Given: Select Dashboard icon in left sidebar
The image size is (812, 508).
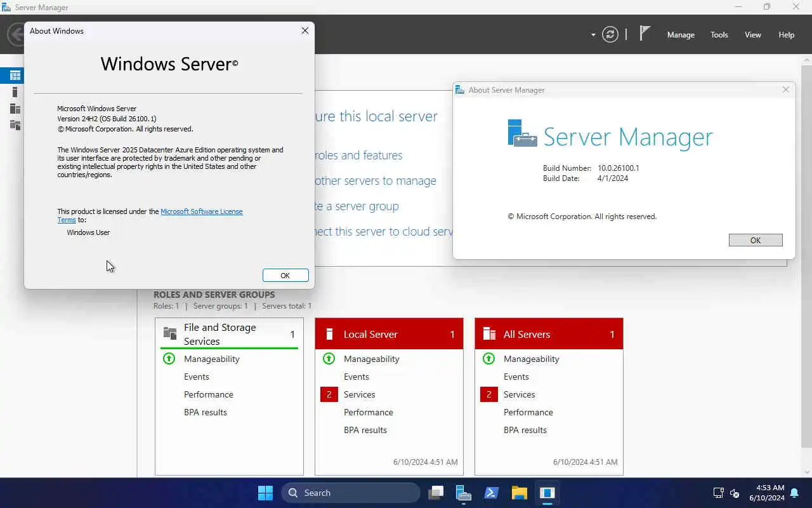Looking at the screenshot, I should point(15,76).
